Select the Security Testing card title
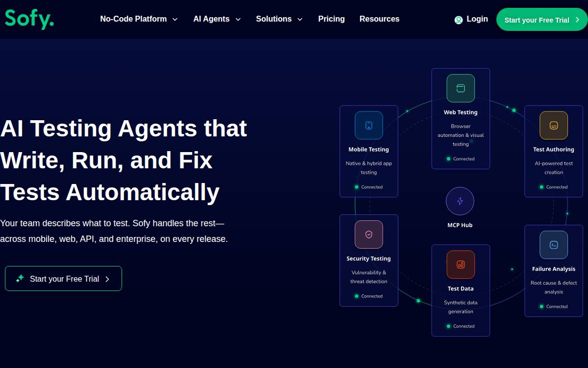Screen dimensions: 588x368 tap(369, 259)
